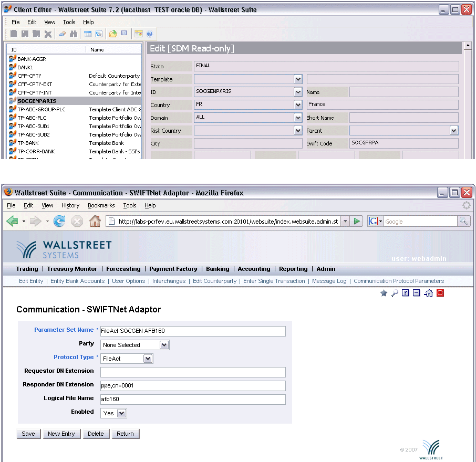The height and width of the screenshot is (462, 476).
Task: Click the folder with green arrow icon
Action: tap(113, 34)
